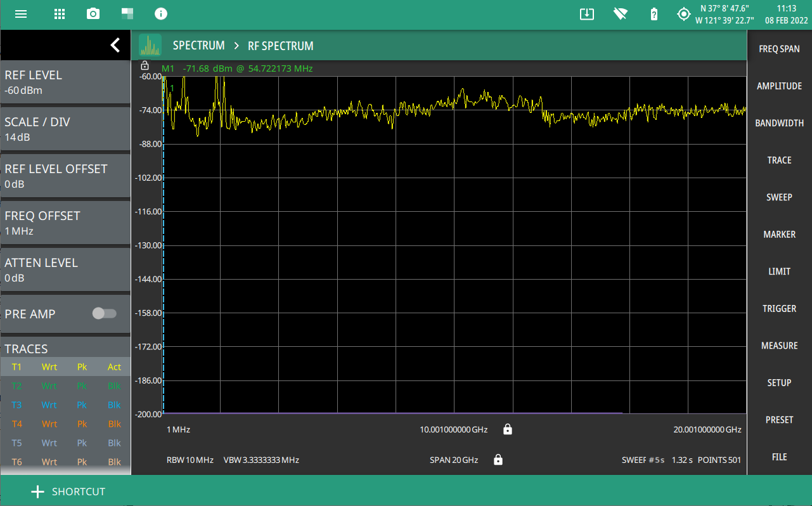Open the apps grid icon
812x506 pixels.
60,14
